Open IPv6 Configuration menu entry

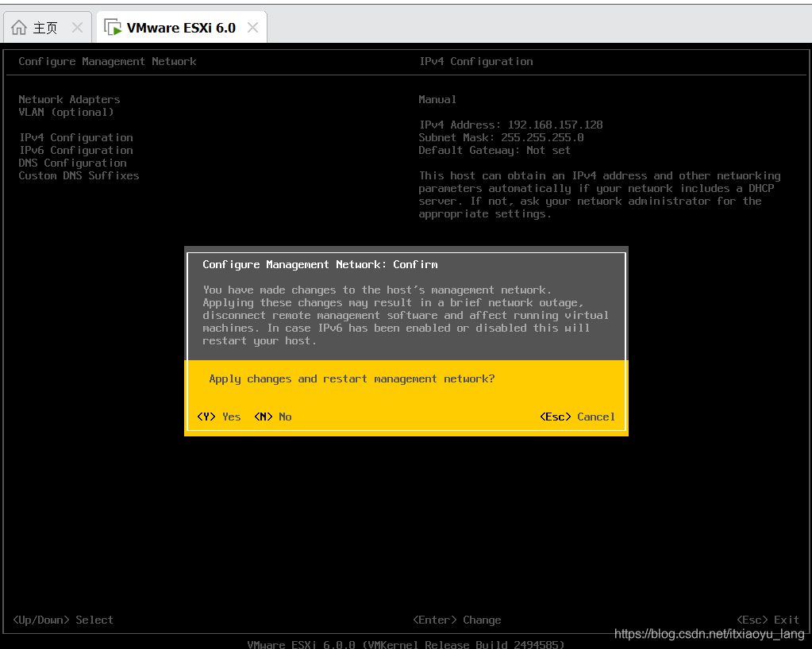coord(76,150)
